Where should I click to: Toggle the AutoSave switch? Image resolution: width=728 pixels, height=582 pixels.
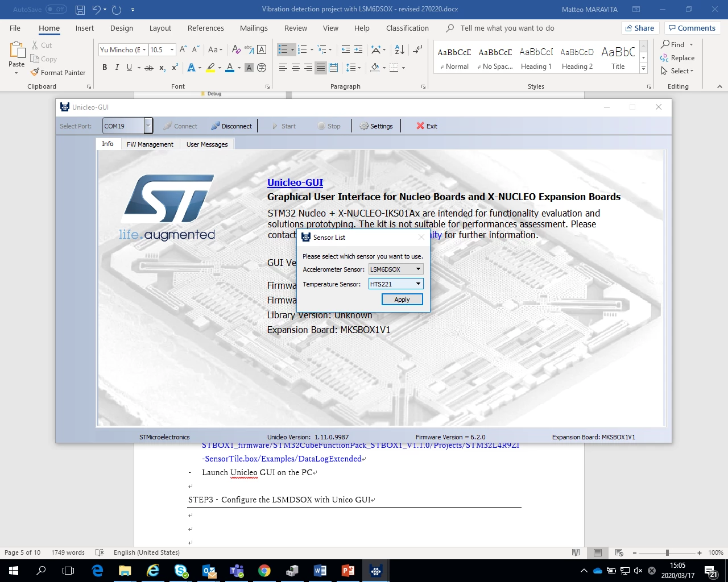pyautogui.click(x=56, y=9)
